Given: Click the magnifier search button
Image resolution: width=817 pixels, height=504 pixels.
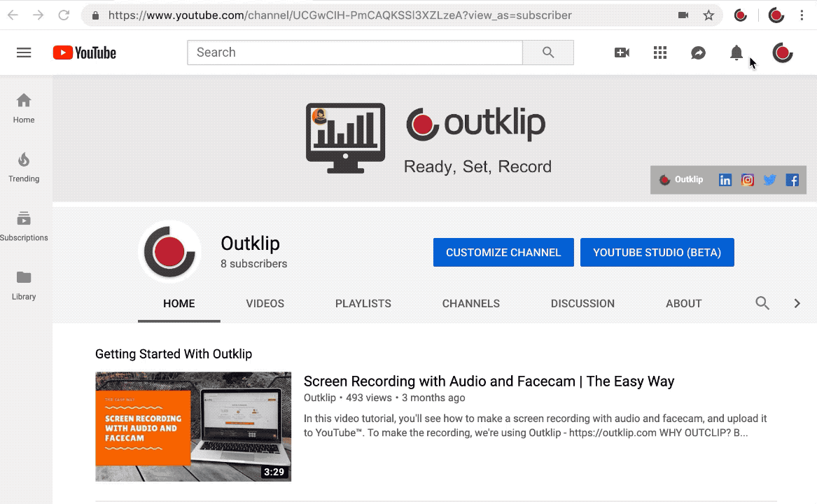Looking at the screenshot, I should pos(548,52).
